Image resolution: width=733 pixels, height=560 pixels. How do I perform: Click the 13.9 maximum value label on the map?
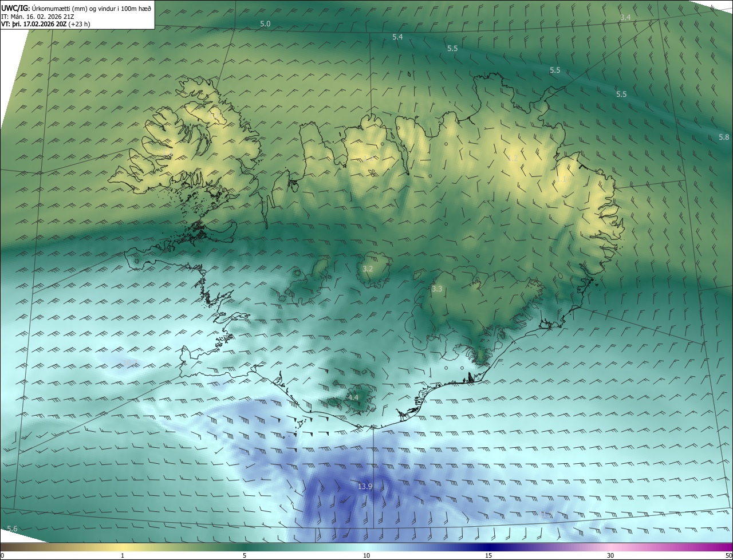(x=365, y=486)
